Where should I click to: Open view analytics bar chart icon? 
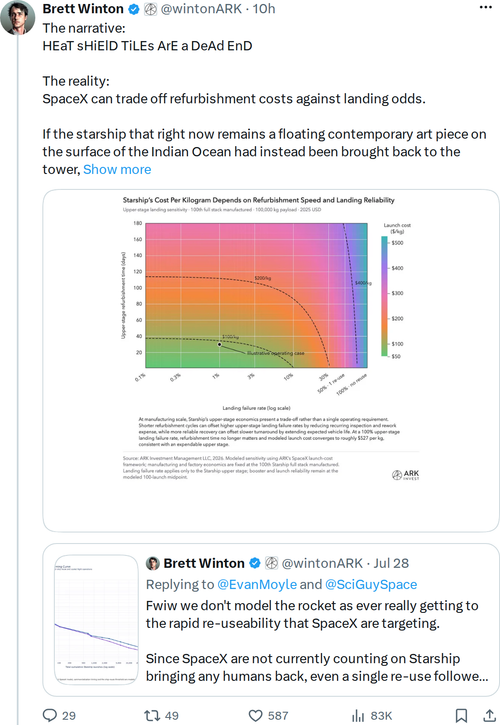[x=358, y=715]
